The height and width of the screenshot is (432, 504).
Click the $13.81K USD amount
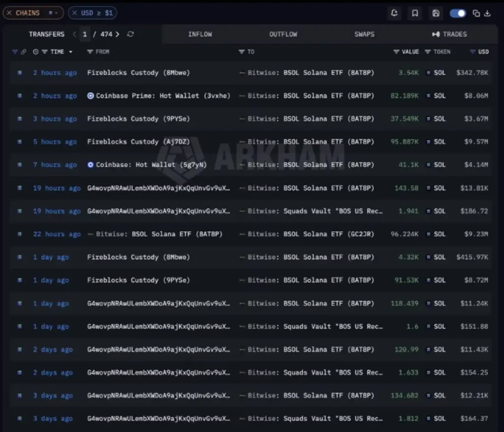coord(474,188)
